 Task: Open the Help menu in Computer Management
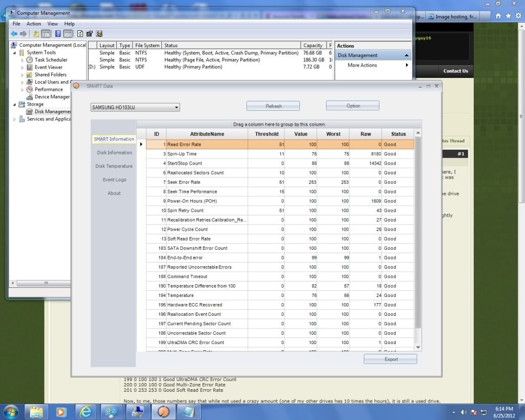pyautogui.click(x=69, y=24)
